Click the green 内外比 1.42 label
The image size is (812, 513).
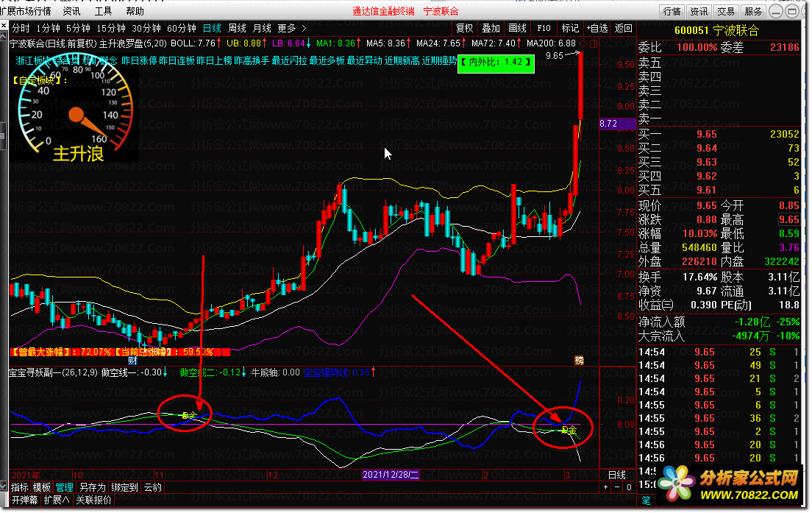coord(496,63)
